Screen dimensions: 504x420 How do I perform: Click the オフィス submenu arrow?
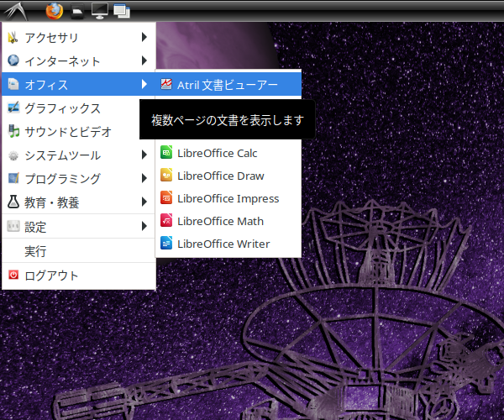(x=144, y=84)
